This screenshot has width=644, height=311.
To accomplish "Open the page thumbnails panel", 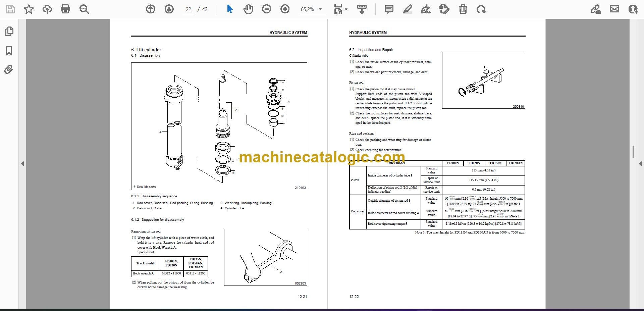I will [x=9, y=31].
